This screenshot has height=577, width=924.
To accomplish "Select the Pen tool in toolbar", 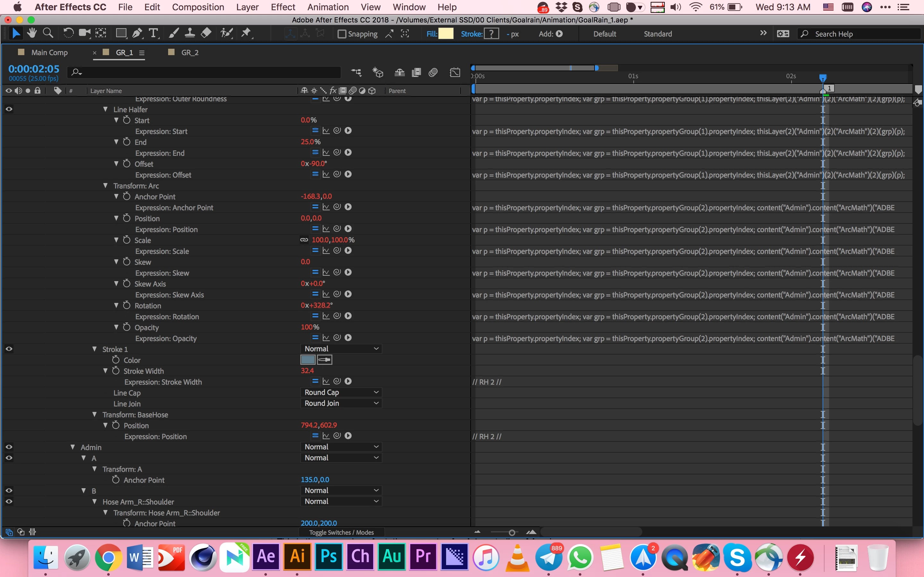I will pos(137,34).
